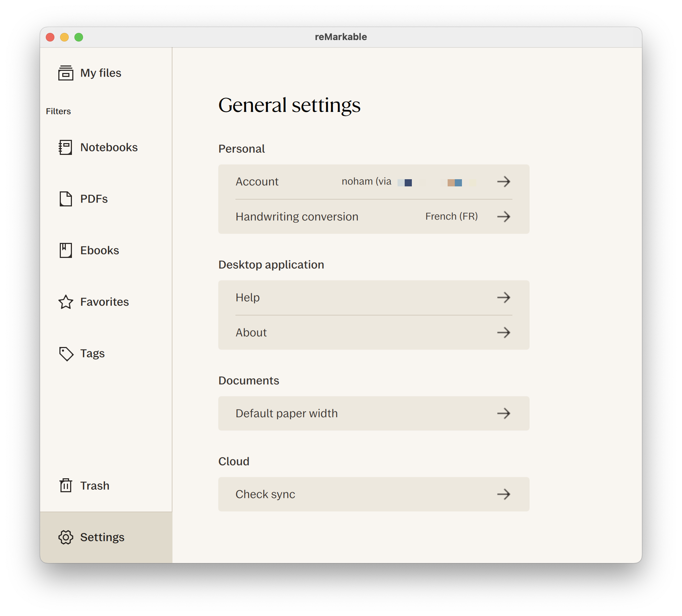The width and height of the screenshot is (682, 616).
Task: Open the Check sync option
Action: [265, 494]
